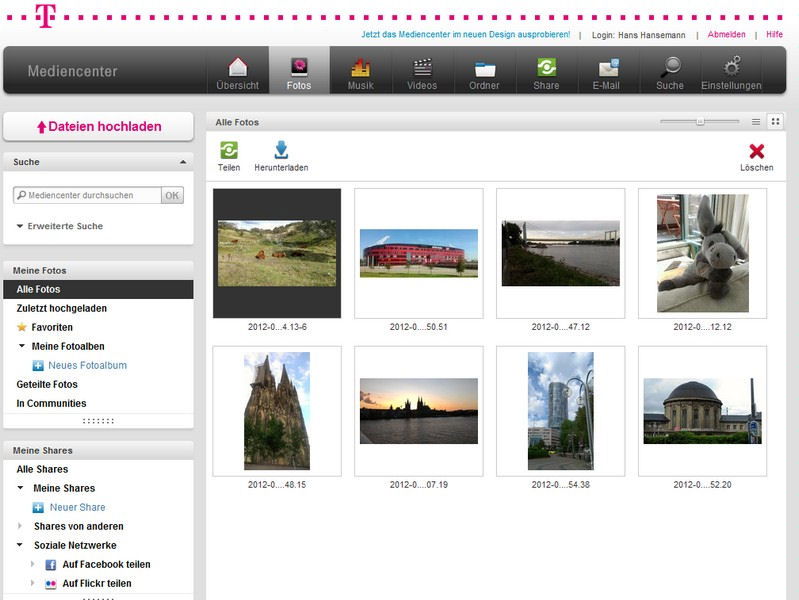Select the red stadium photo
Screen dimensions: 799x600
[x=419, y=253]
